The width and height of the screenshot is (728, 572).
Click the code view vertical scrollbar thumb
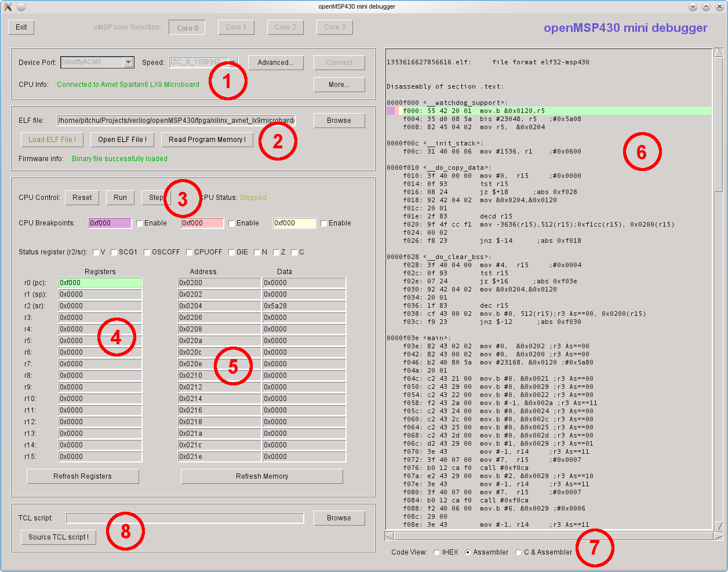coord(719,125)
